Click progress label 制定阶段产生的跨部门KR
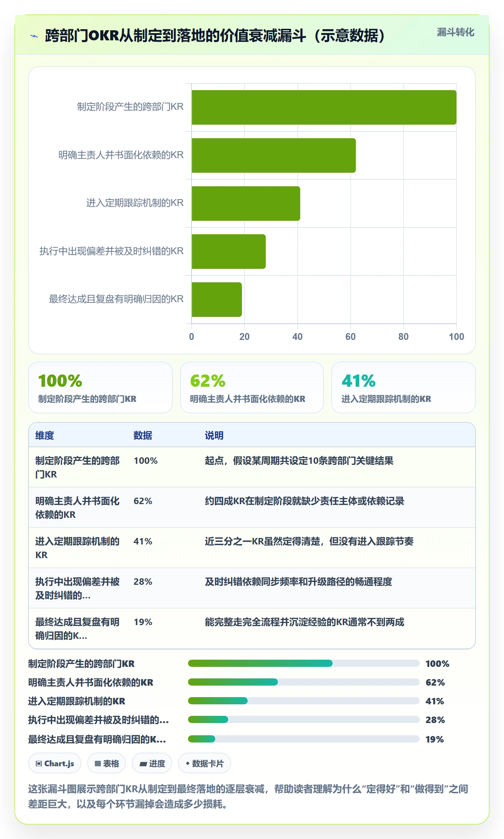The width and height of the screenshot is (504, 839). [x=81, y=664]
